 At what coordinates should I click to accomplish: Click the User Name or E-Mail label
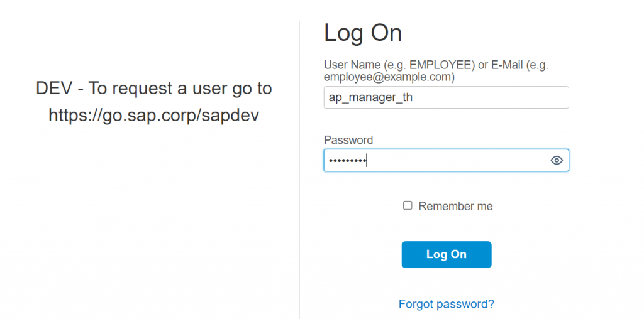(x=436, y=71)
